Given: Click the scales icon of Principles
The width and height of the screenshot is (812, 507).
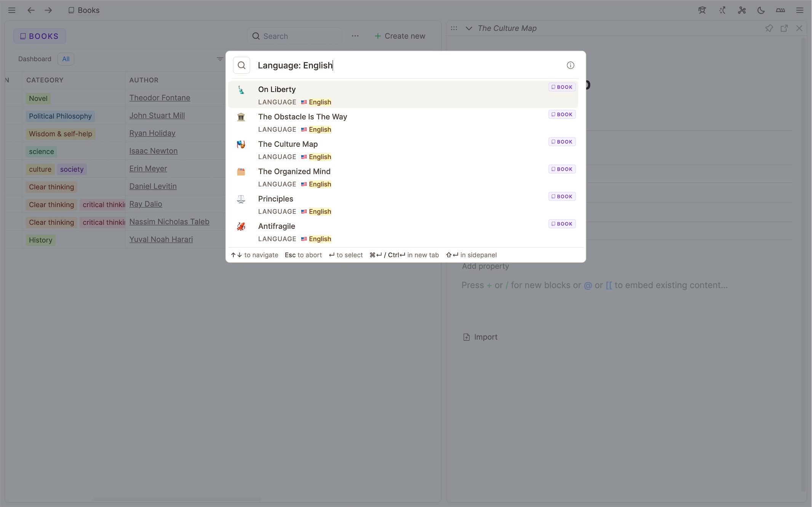Looking at the screenshot, I should coord(241,199).
